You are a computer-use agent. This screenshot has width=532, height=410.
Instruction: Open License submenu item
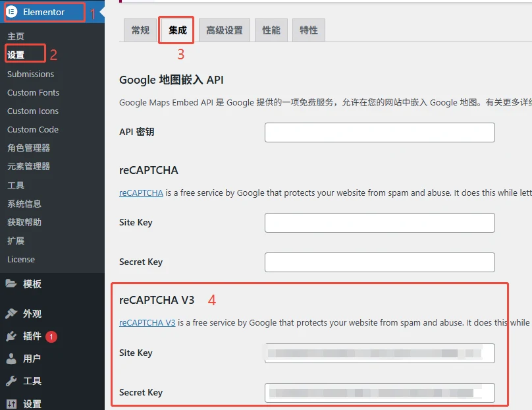pos(21,259)
